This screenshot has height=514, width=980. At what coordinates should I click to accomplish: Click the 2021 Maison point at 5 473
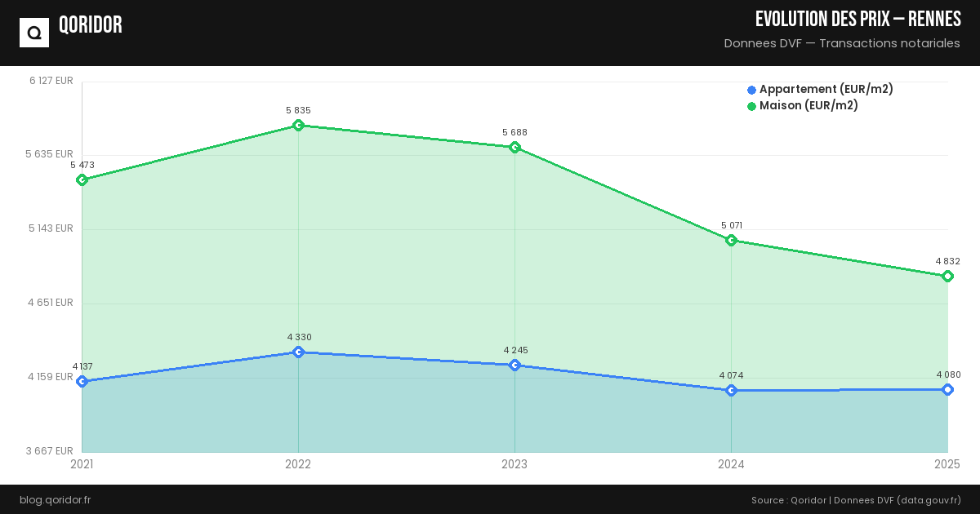click(x=82, y=179)
